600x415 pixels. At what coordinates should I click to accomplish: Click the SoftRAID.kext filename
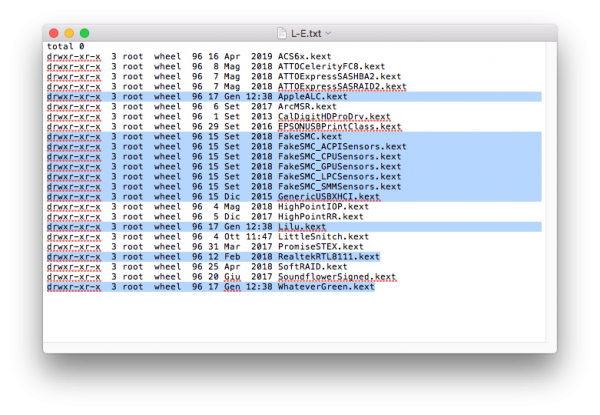(312, 267)
